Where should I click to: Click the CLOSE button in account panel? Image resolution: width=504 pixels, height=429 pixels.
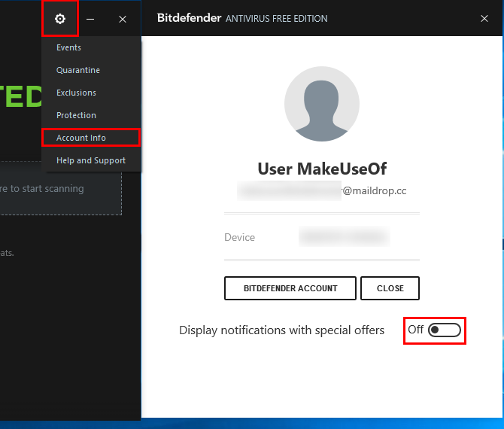[390, 288]
